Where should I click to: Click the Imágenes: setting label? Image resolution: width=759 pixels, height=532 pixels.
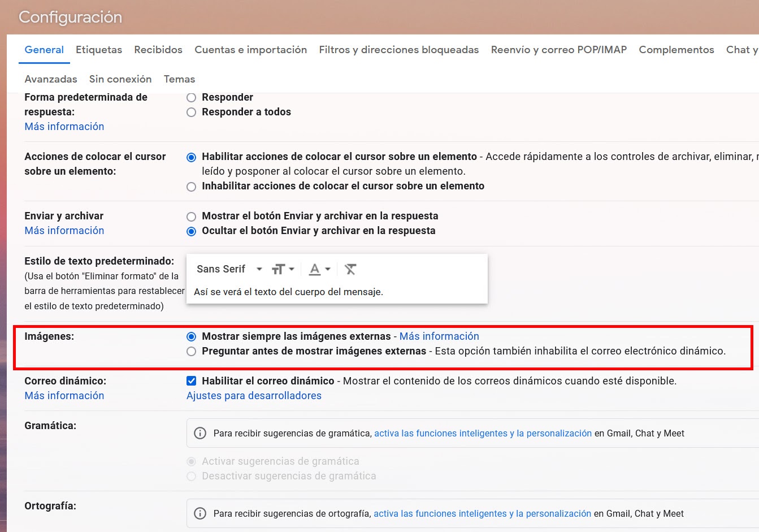49,336
